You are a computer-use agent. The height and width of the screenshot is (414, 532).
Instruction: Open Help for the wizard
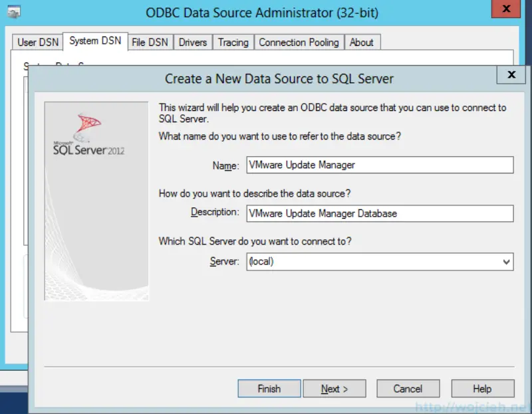[x=483, y=389]
